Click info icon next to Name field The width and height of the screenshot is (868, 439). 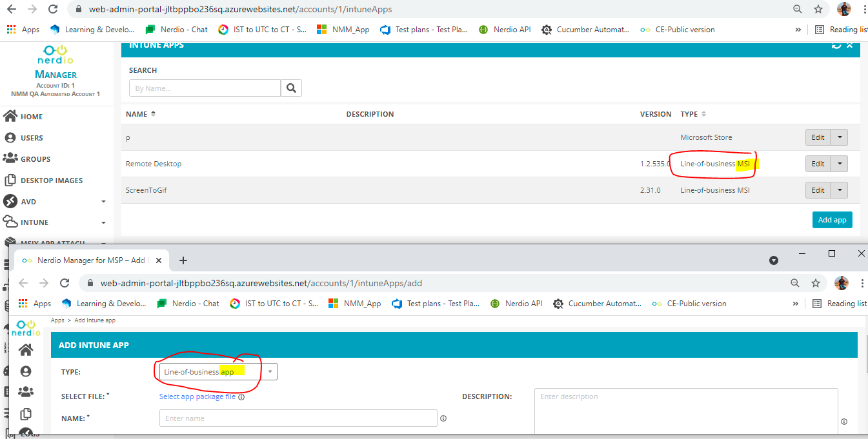[x=443, y=418]
